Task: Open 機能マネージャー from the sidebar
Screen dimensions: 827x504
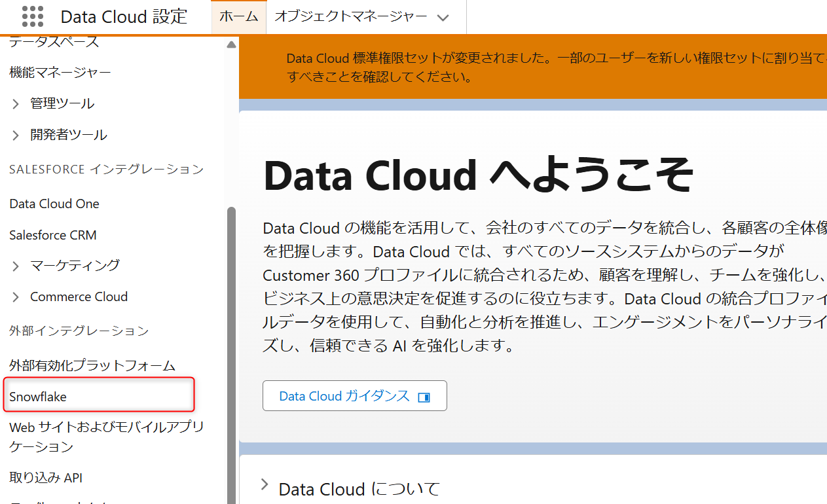Action: pyautogui.click(x=60, y=72)
